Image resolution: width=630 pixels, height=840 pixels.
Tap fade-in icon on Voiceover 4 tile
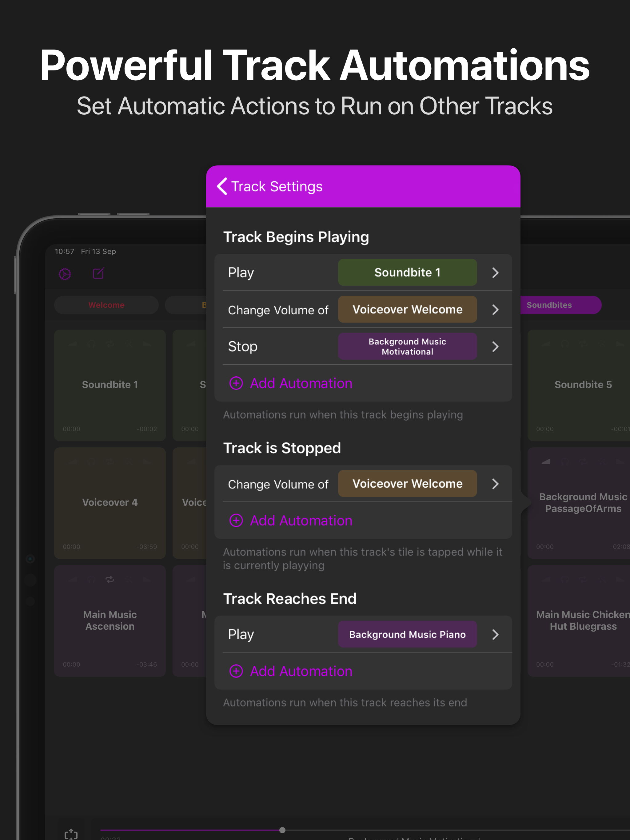click(73, 462)
